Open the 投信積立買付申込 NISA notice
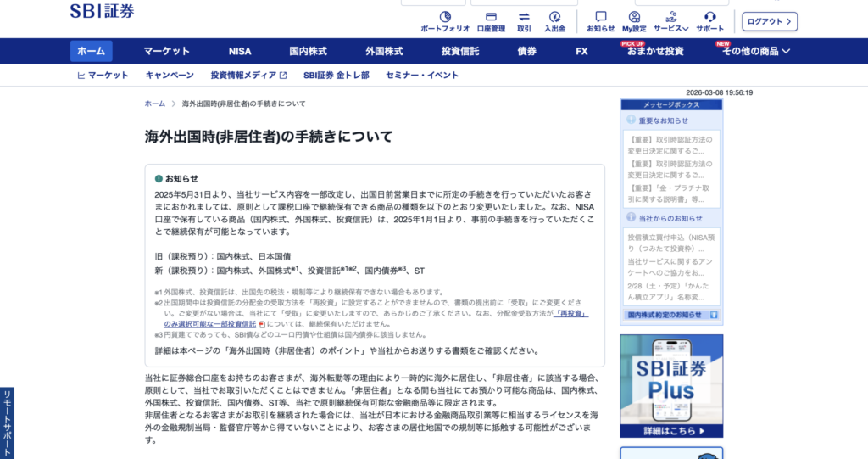 (671, 243)
